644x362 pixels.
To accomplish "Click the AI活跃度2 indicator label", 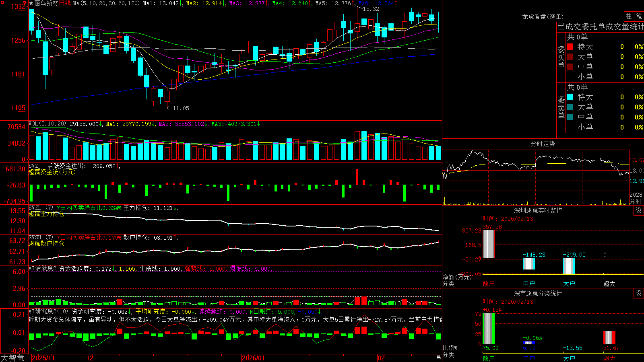I will click(43, 268).
